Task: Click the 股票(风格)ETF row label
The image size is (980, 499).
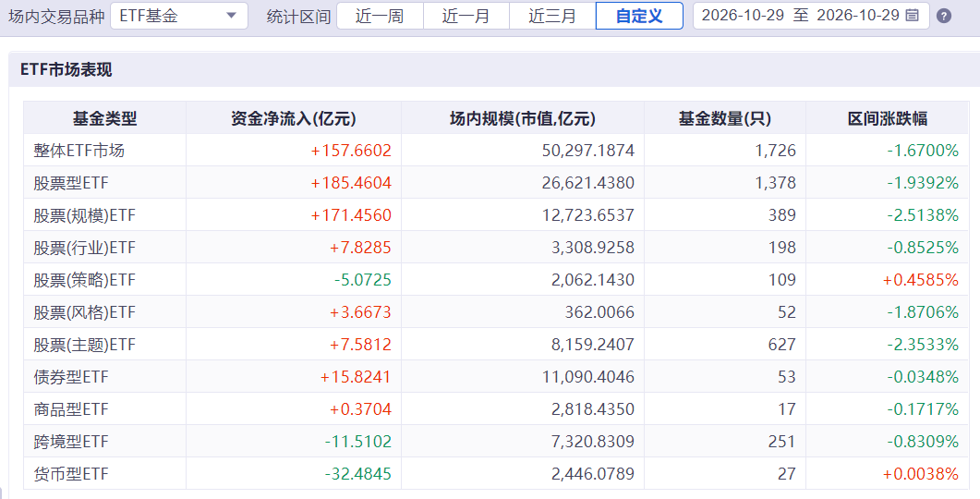Action: pos(84,312)
